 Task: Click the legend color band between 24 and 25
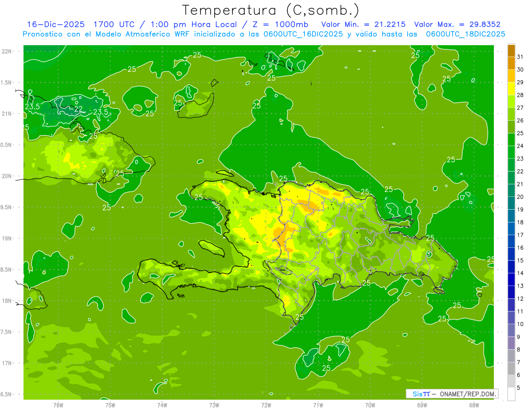tap(511, 140)
